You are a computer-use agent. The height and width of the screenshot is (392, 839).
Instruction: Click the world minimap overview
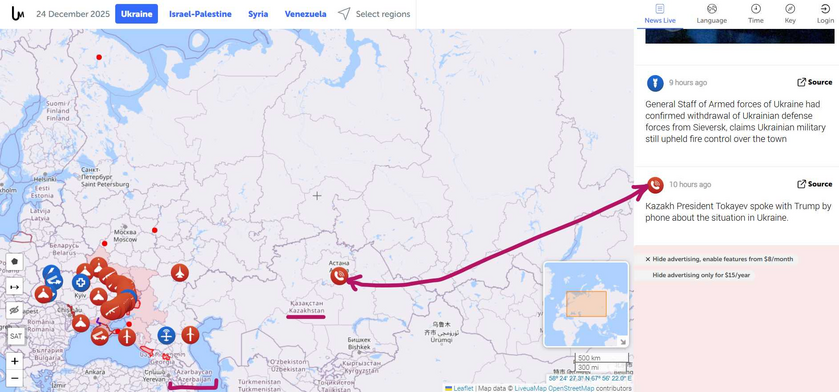[x=586, y=304]
